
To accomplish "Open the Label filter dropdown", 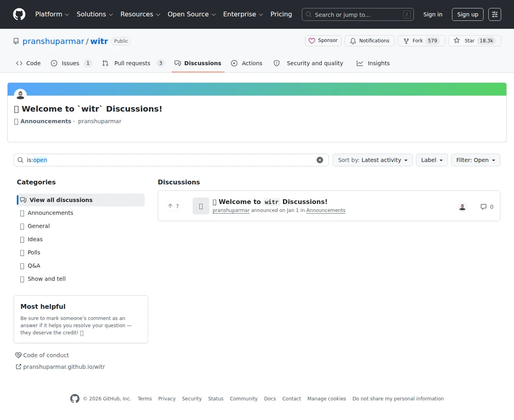I will (x=432, y=160).
